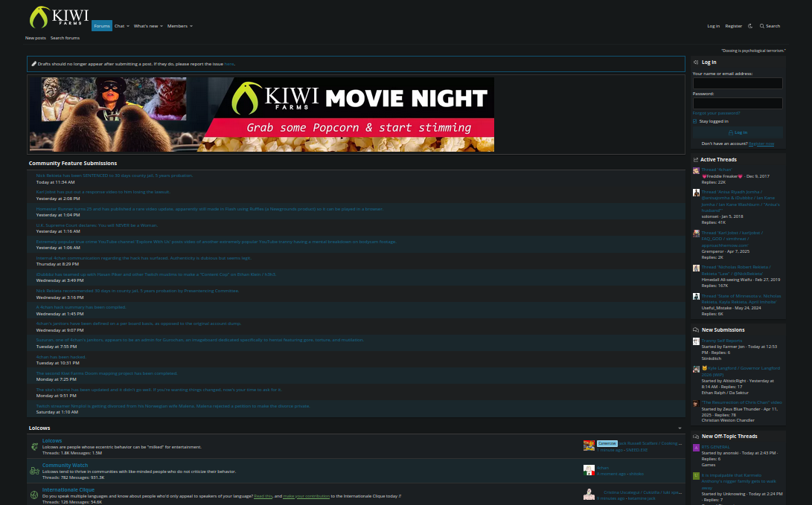Focus the Password input field
The height and width of the screenshot is (505, 812).
tap(738, 103)
